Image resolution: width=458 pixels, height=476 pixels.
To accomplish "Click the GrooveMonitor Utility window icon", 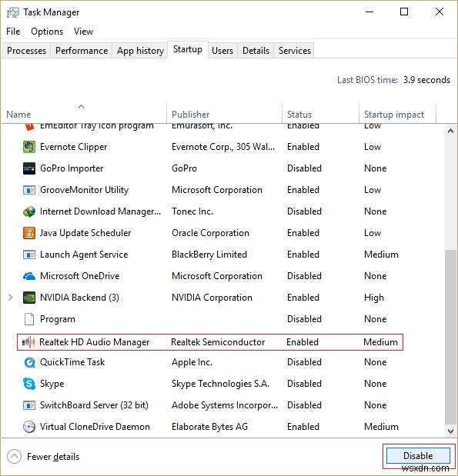I will click(29, 190).
